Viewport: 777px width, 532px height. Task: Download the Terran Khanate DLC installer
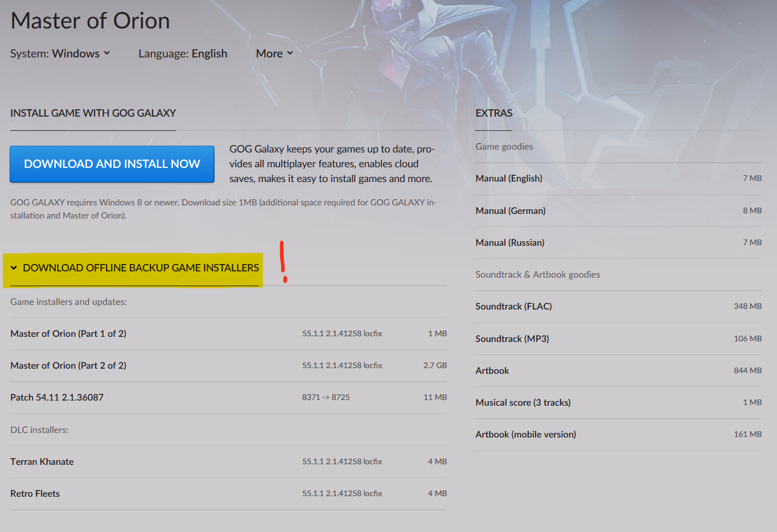click(42, 461)
